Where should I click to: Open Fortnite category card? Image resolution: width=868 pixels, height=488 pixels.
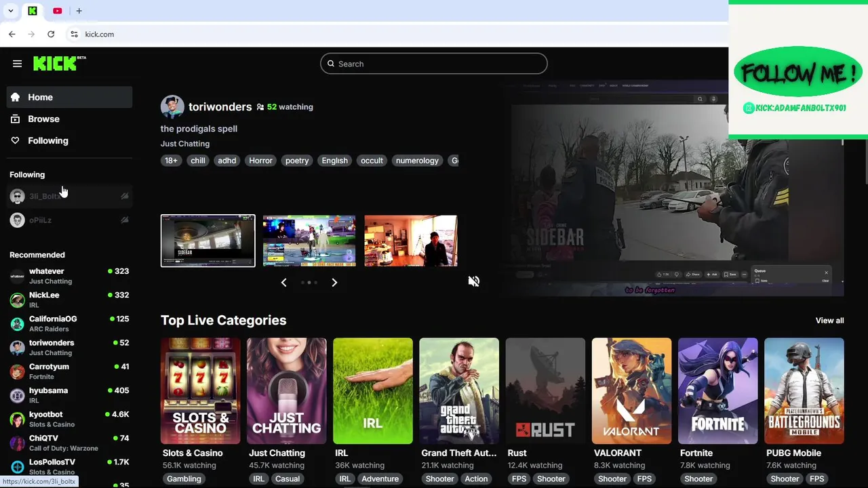(x=717, y=391)
